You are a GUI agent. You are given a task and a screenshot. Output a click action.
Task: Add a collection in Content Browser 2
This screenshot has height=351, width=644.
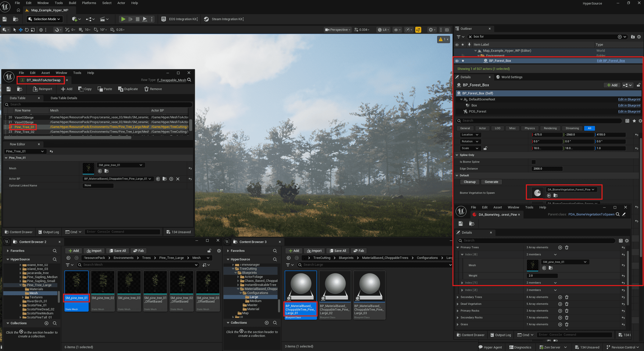[x=46, y=323]
